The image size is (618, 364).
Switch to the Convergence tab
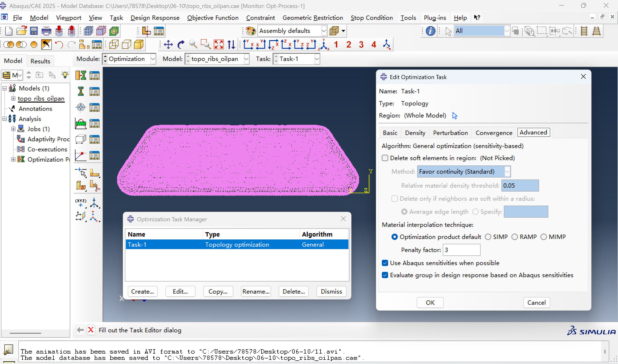(x=494, y=133)
